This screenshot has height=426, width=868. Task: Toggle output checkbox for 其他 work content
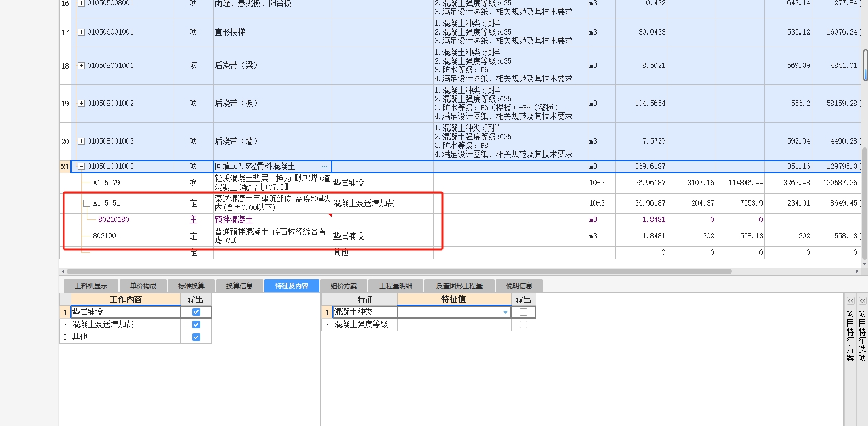[x=196, y=337]
